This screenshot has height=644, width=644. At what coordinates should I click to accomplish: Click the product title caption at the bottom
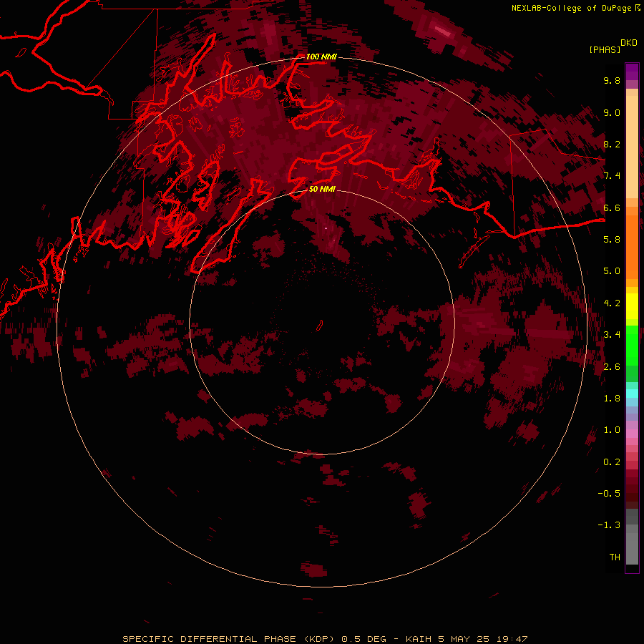coord(325,639)
